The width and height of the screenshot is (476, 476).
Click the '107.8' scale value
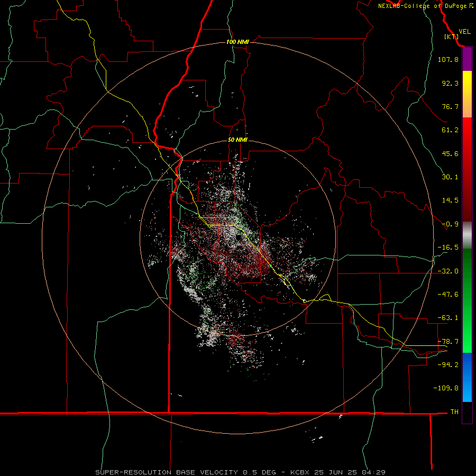[x=448, y=59]
